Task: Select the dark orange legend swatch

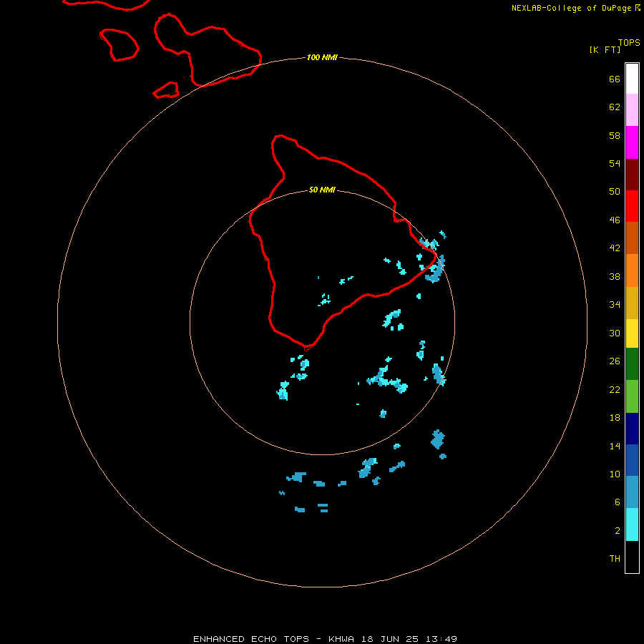Action: [632, 238]
